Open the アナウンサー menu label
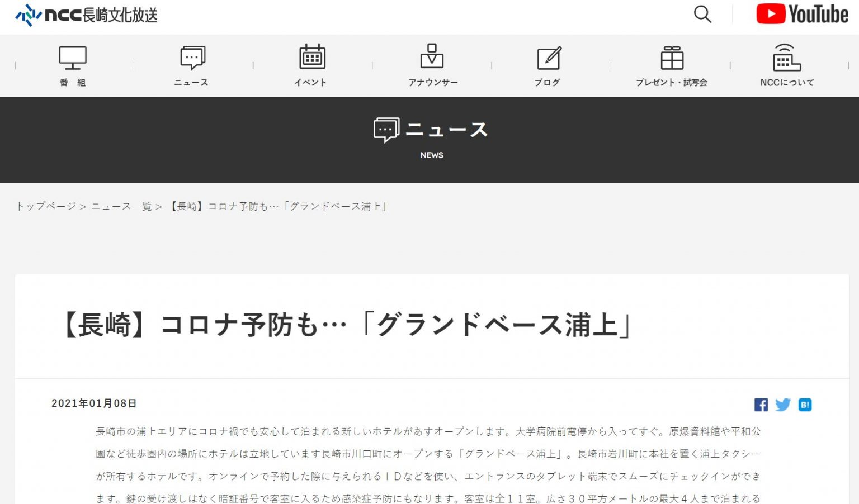The height and width of the screenshot is (504, 859). click(433, 83)
